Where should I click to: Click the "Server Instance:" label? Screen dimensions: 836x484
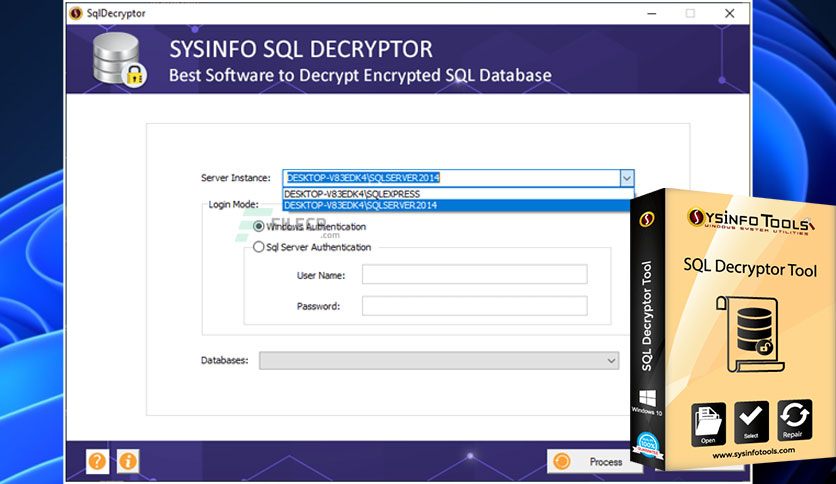pyautogui.click(x=236, y=178)
